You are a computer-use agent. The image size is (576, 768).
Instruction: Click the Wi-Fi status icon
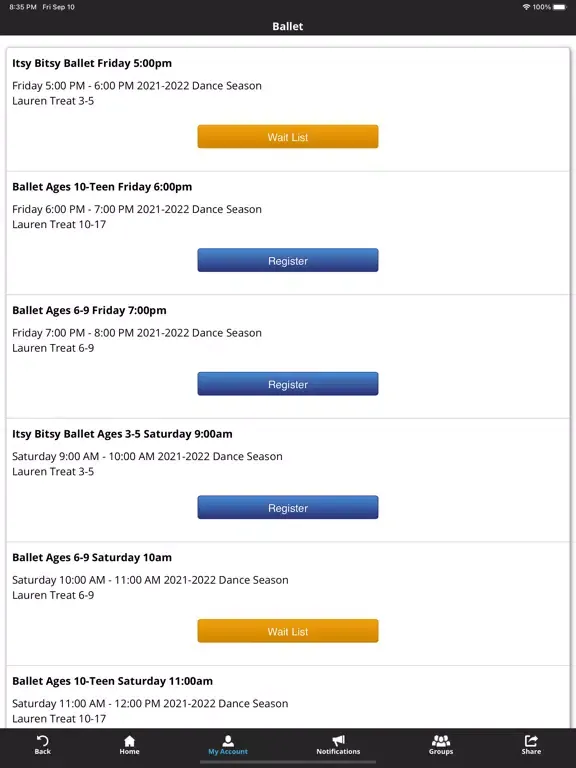(527, 7)
